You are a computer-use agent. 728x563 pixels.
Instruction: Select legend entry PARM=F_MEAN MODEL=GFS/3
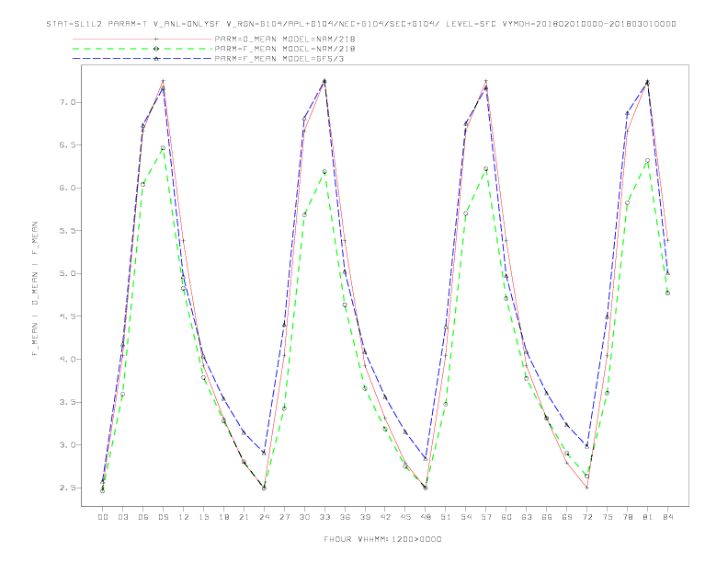279,59
